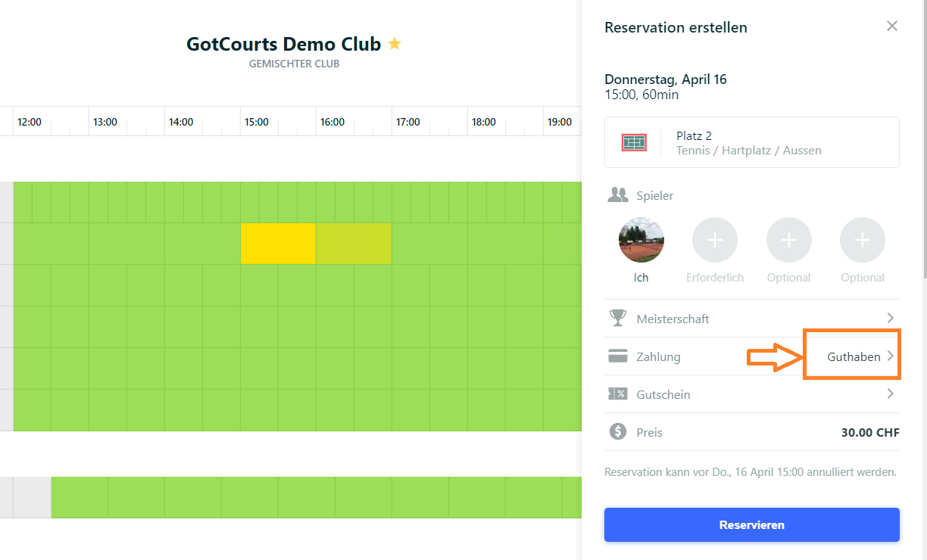Add the last Optional player slot
The height and width of the screenshot is (560, 927).
tap(863, 240)
